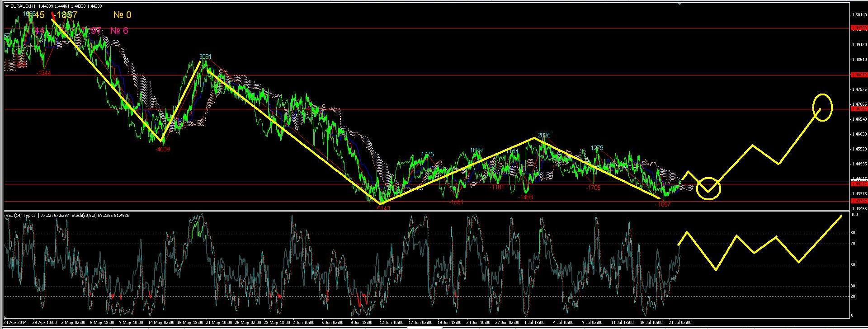This screenshot has width=868, height=329.
Task: Click the -5143 swing low label
Action: click(382, 208)
